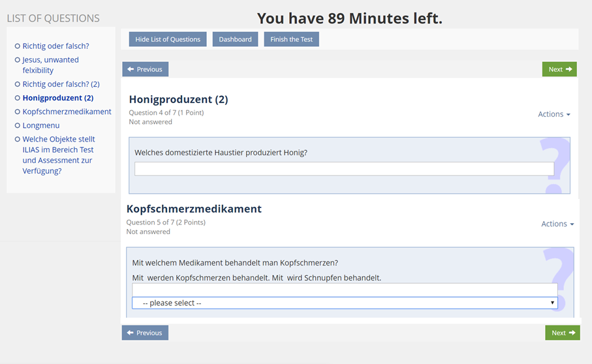Open Actions dropdown for Kopfschmerzmedikament question
The width and height of the screenshot is (592, 364).
tap(557, 224)
